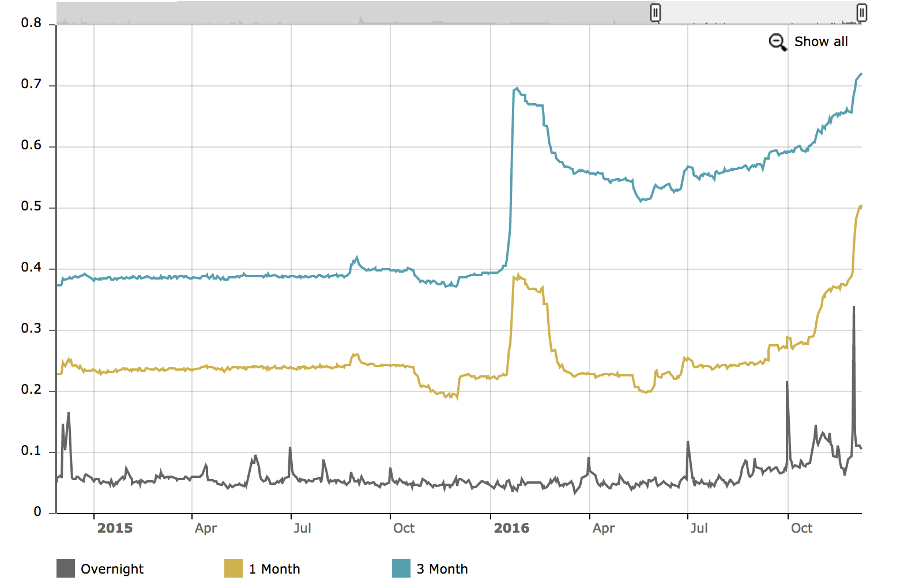
Task: Click the Show all label
Action: click(x=821, y=42)
